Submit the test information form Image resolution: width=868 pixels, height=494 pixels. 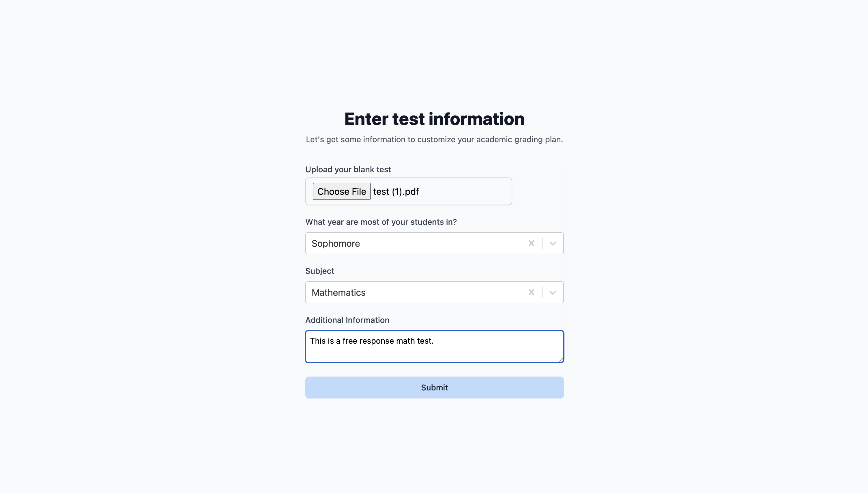click(434, 388)
